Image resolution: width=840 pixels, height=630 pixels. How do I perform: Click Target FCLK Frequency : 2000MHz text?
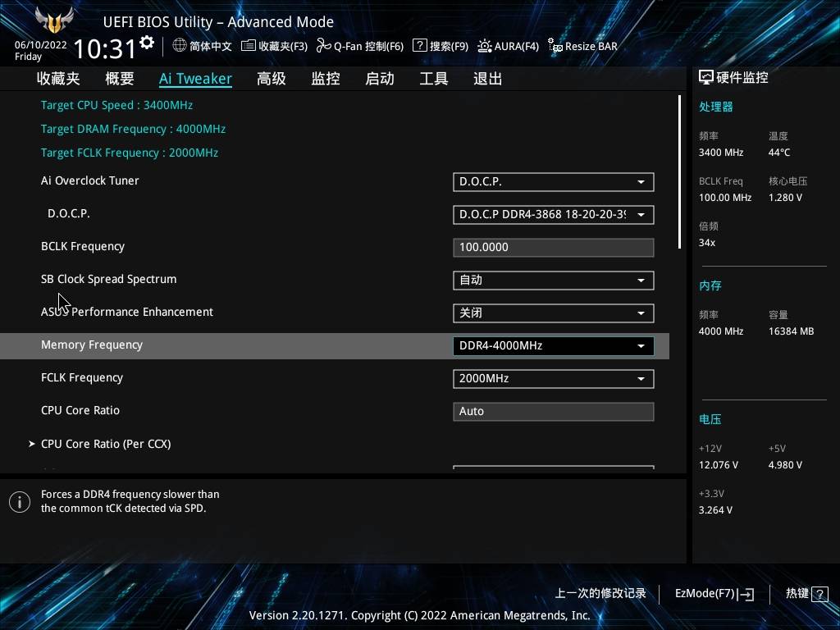click(x=129, y=153)
